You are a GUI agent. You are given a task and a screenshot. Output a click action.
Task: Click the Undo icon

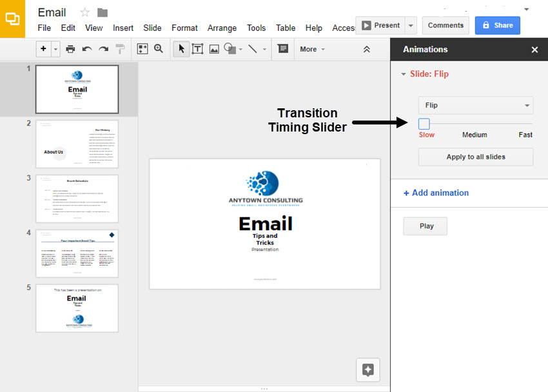(87, 49)
